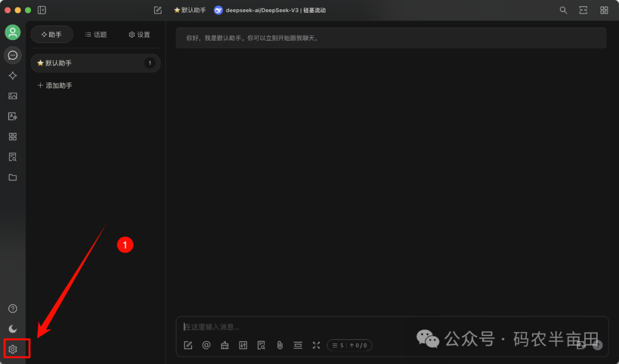Open the chat assistants icon in sidebar
619x364 pixels.
(13, 55)
